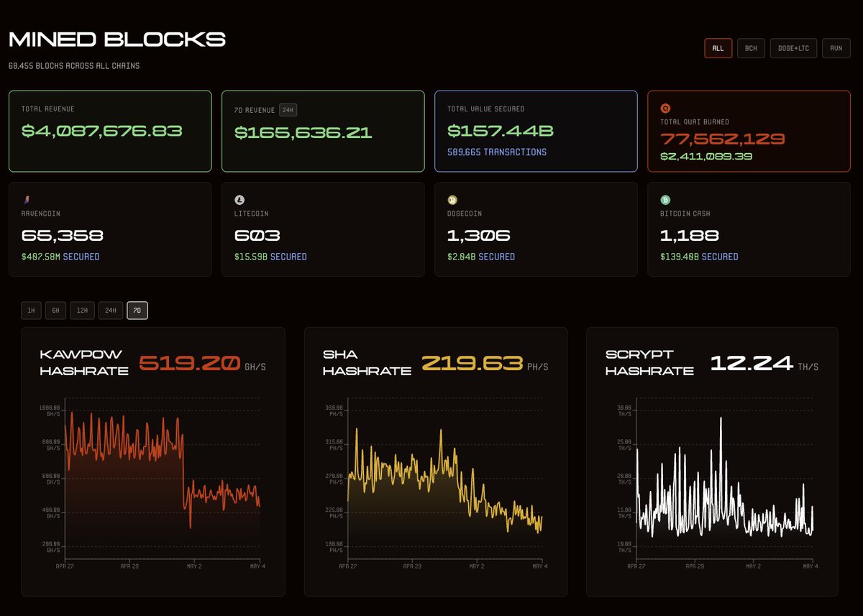Click the SHA Hashrate title
This screenshot has height=616, width=863.
(x=367, y=363)
